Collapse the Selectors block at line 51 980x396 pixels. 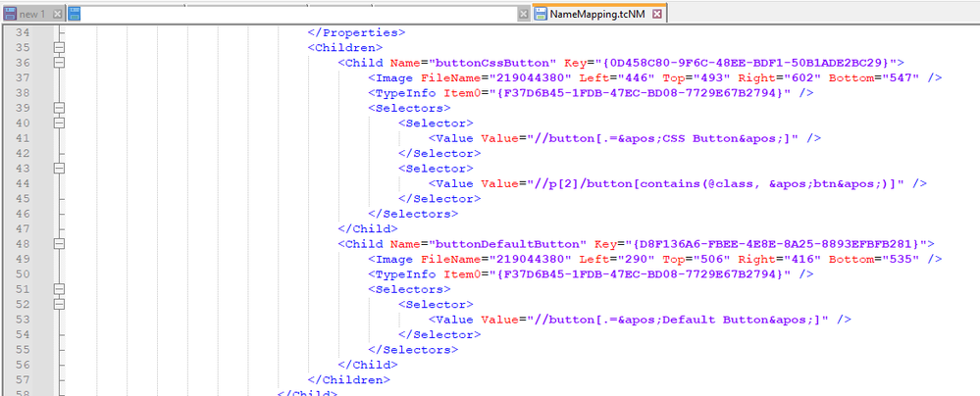pos(59,289)
